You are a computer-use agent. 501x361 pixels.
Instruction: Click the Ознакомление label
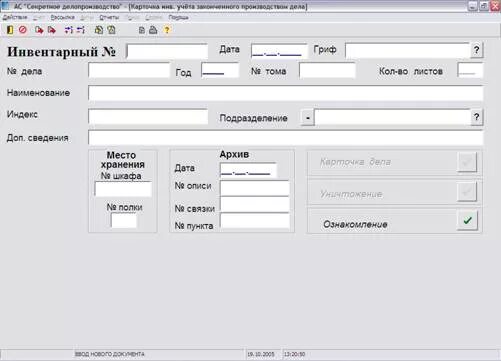point(355,224)
